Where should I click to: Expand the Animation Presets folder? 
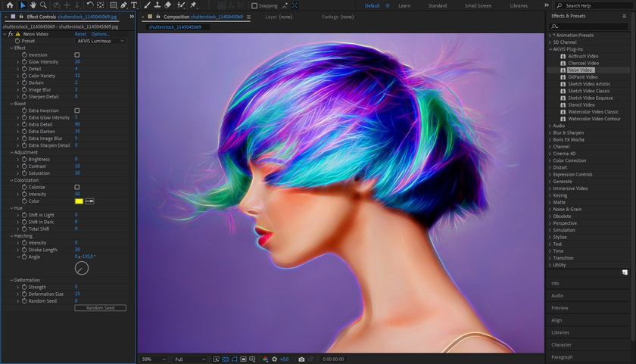(x=550, y=36)
